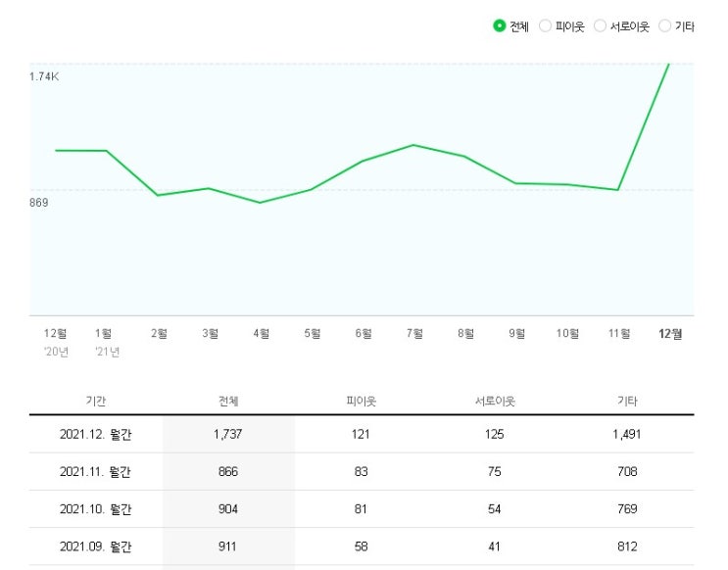Click the bold 12월 axis label

pyautogui.click(x=670, y=333)
